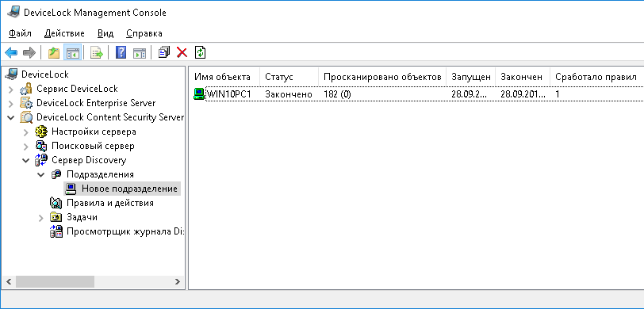
Task: Open help with the question mark icon
Action: pos(121,52)
